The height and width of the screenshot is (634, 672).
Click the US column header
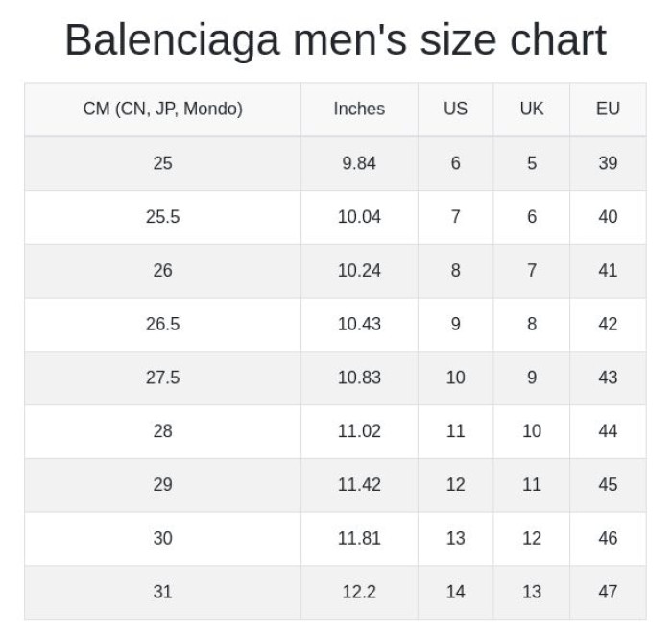pos(455,110)
